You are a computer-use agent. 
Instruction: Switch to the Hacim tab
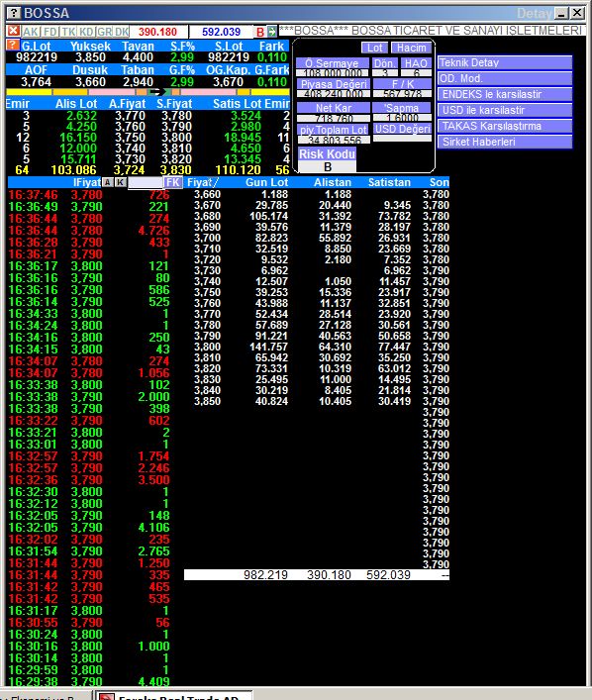click(x=411, y=48)
